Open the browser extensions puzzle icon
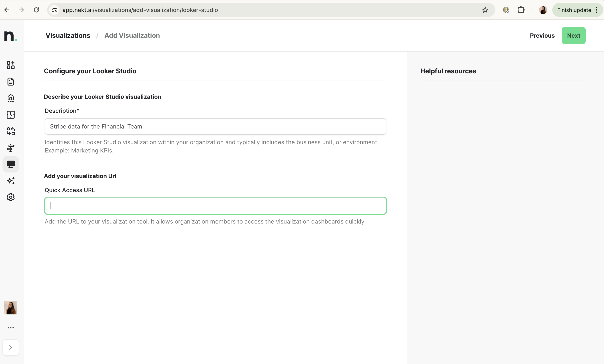This screenshot has width=604, height=364. (x=521, y=10)
